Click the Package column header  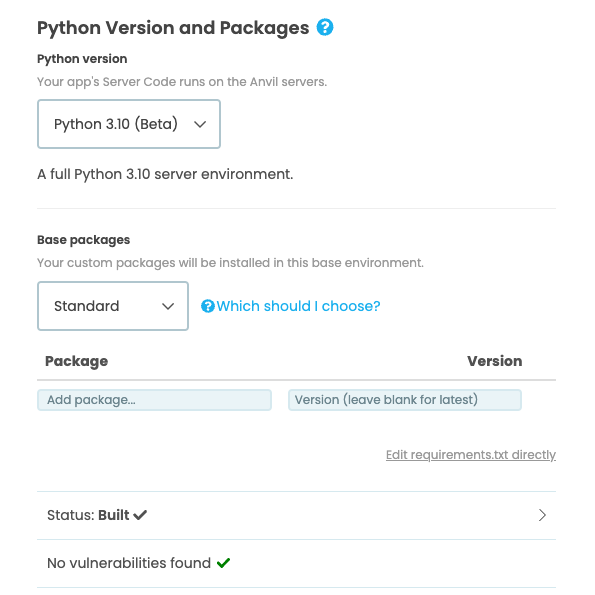pyautogui.click(x=77, y=361)
